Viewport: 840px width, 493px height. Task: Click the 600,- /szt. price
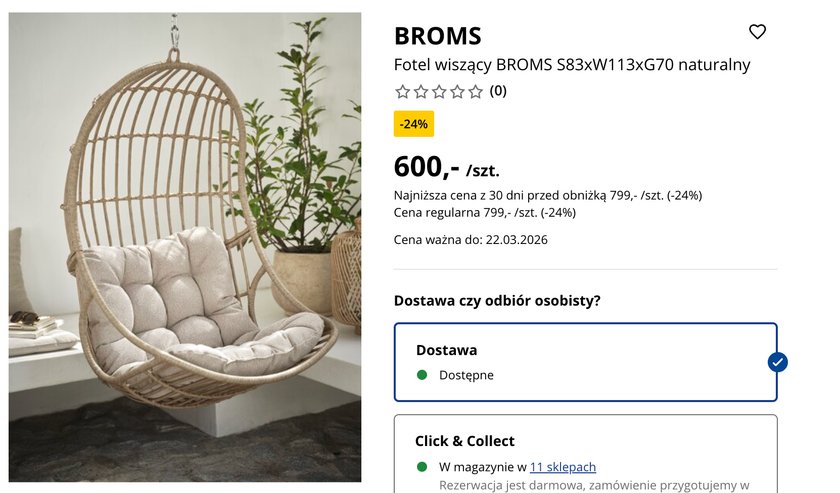446,166
